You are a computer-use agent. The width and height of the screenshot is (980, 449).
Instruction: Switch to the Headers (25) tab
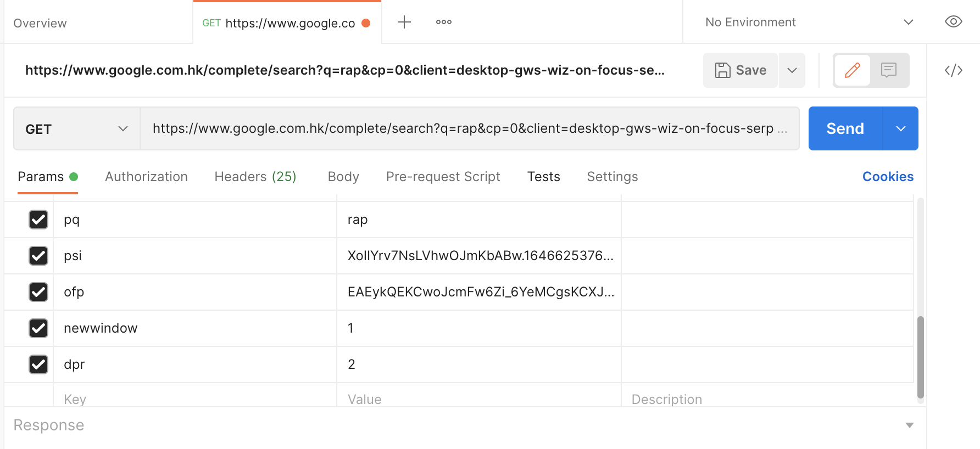(255, 177)
